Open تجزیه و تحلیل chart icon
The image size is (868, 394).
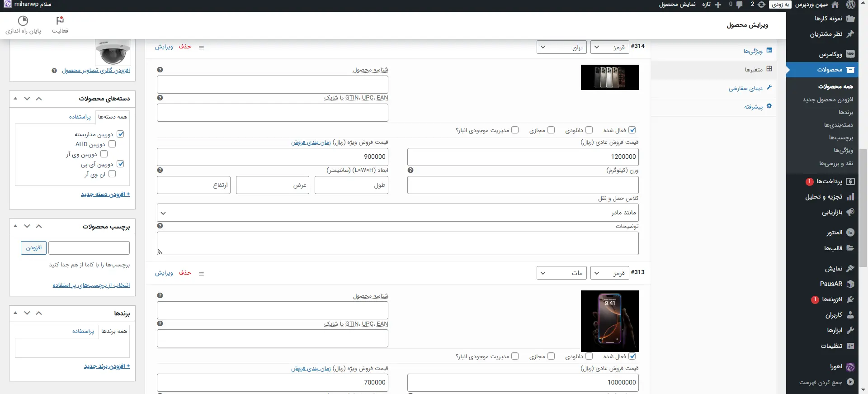(850, 197)
